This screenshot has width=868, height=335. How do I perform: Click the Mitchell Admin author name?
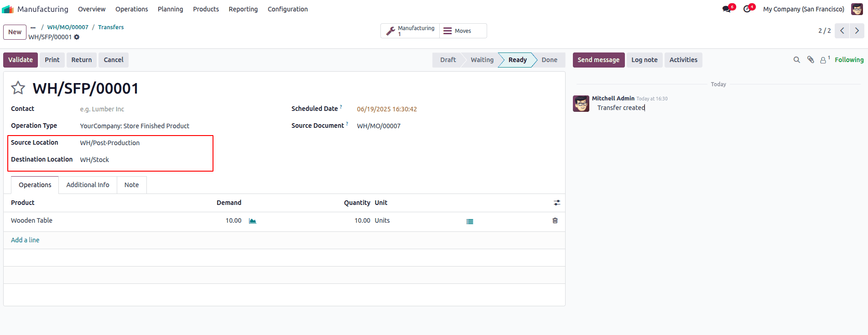[613, 98]
